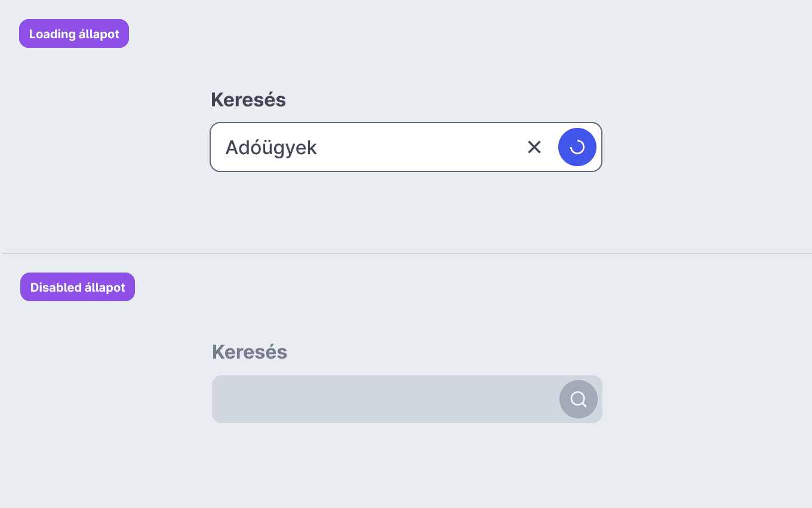Viewport: 812px width, 508px height.
Task: Select the Loading állapot purple badge
Action: [x=74, y=33]
